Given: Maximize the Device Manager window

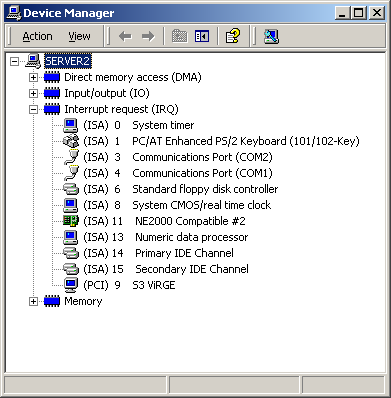Looking at the screenshot, I should point(358,13).
